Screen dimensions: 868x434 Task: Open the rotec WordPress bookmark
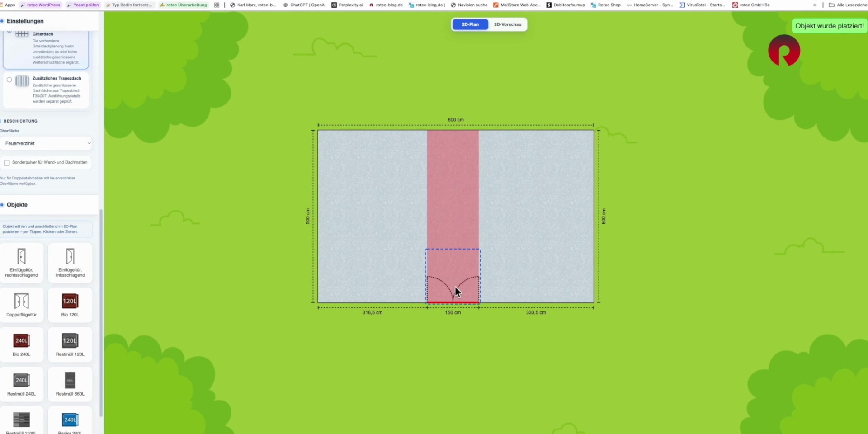pyautogui.click(x=40, y=5)
